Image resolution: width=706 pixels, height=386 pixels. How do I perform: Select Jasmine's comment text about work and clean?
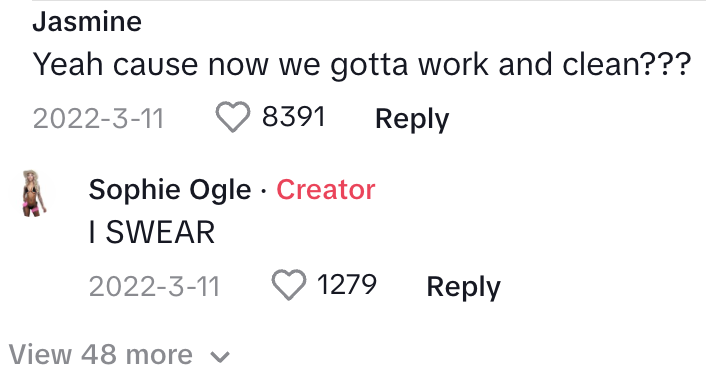(x=362, y=64)
